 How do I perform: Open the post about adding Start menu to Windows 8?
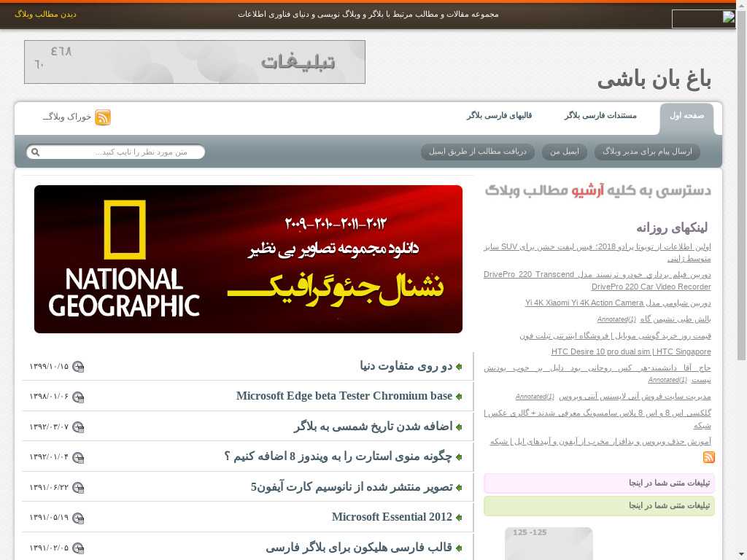[x=338, y=456]
